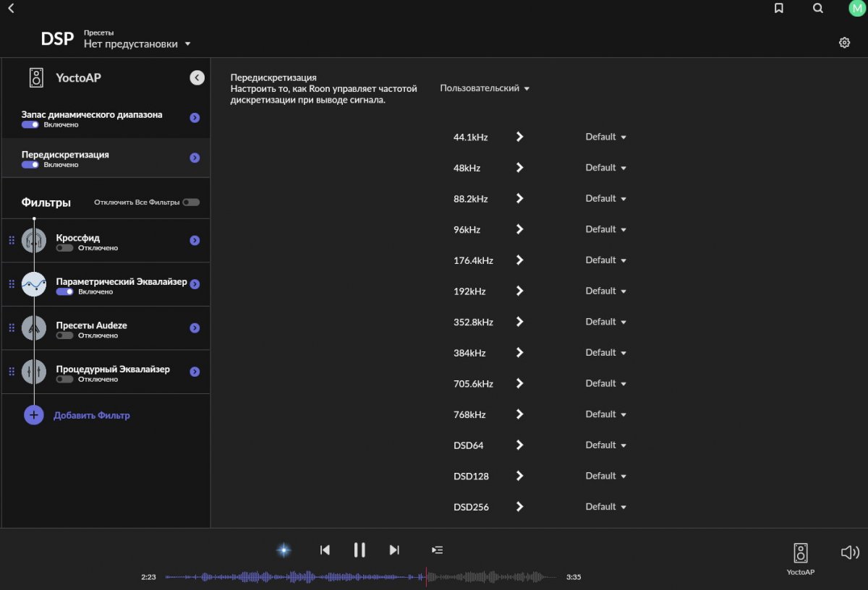Collapse the YoctoAP sidebar panel arrow
This screenshot has height=590, width=868.
tap(197, 78)
